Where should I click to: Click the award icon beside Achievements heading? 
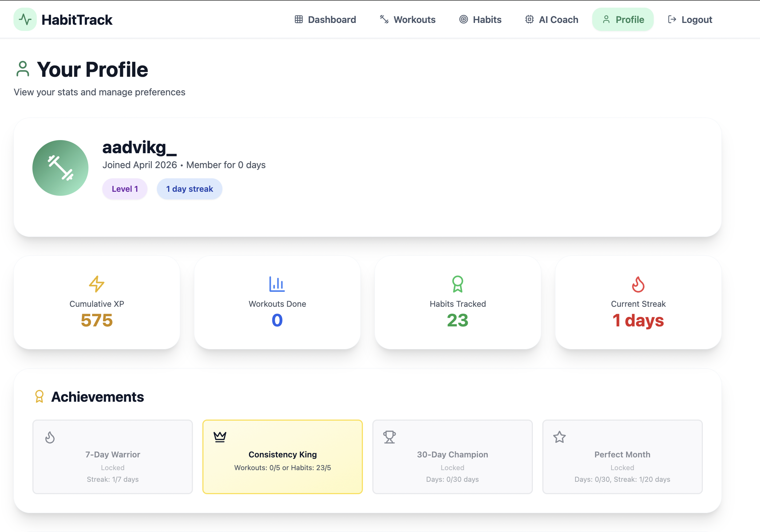click(x=39, y=397)
